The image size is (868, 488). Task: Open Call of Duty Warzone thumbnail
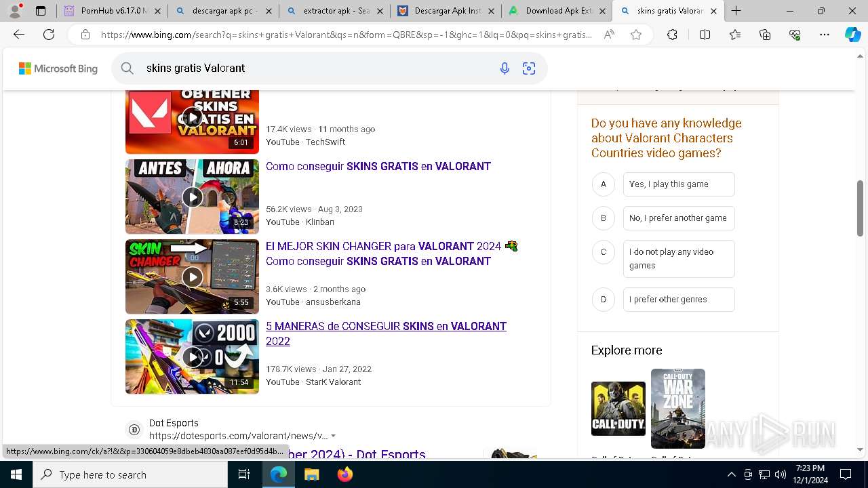coord(678,409)
